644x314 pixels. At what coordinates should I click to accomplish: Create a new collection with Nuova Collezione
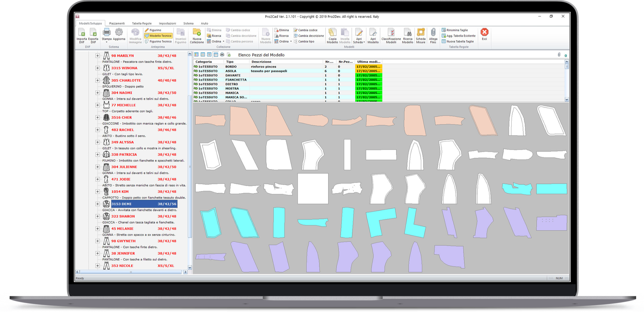(x=197, y=36)
